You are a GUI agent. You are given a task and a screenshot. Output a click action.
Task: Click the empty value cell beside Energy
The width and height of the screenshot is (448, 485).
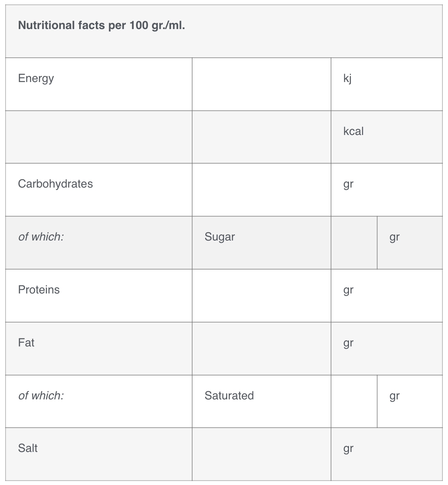click(261, 84)
